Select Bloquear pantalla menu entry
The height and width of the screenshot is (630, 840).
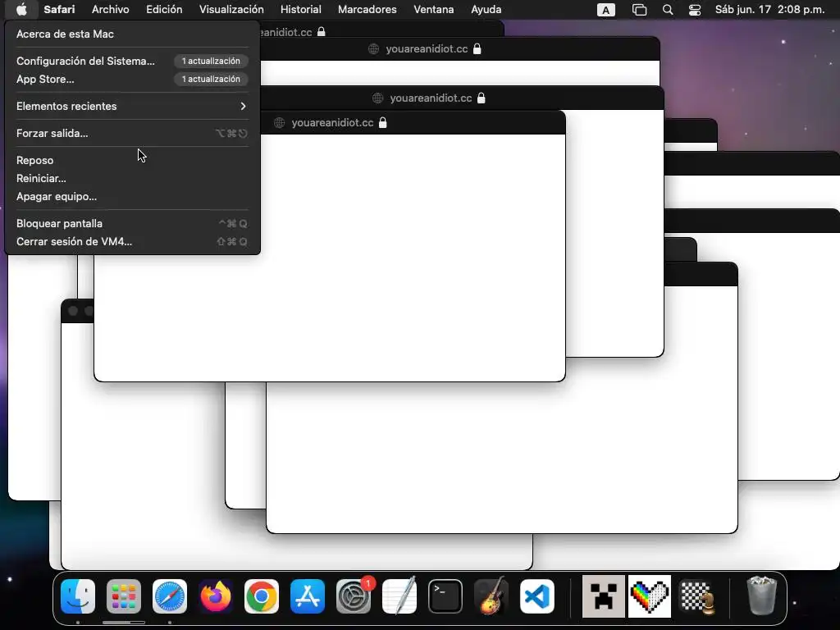tap(131, 223)
